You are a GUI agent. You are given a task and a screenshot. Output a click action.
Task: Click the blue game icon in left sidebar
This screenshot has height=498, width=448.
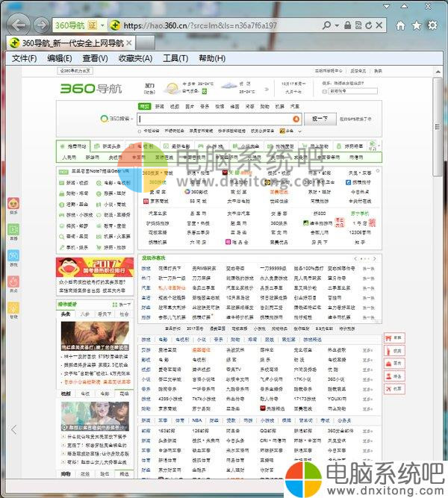13,255
